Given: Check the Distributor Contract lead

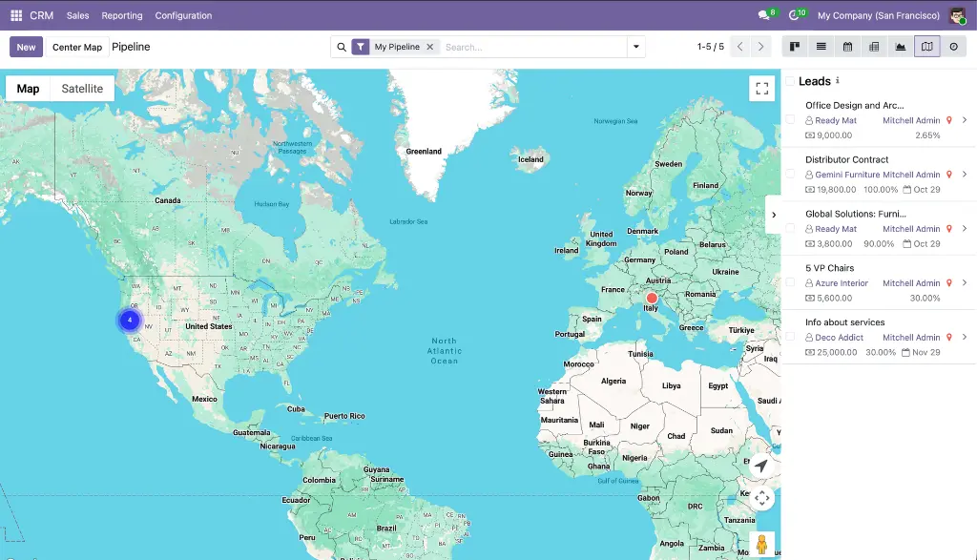Looking at the screenshot, I should coord(790,174).
